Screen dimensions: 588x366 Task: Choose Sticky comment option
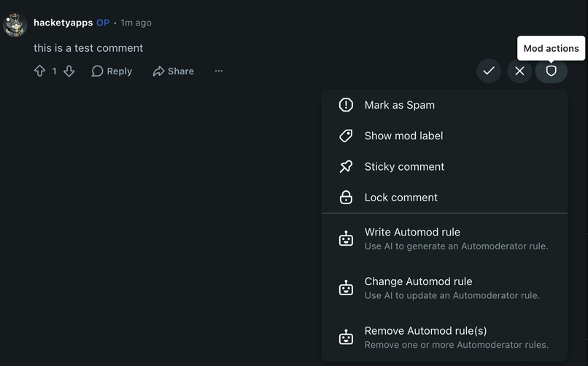(444, 166)
